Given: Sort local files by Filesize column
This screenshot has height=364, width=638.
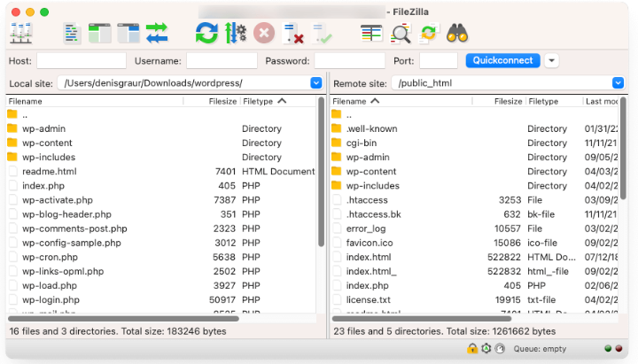Looking at the screenshot, I should (212, 101).
